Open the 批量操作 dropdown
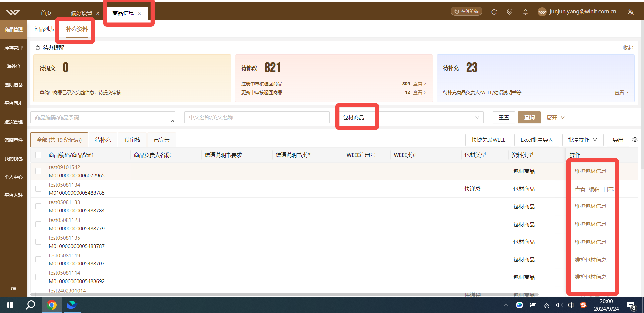Image resolution: width=644 pixels, height=313 pixels. (x=583, y=140)
